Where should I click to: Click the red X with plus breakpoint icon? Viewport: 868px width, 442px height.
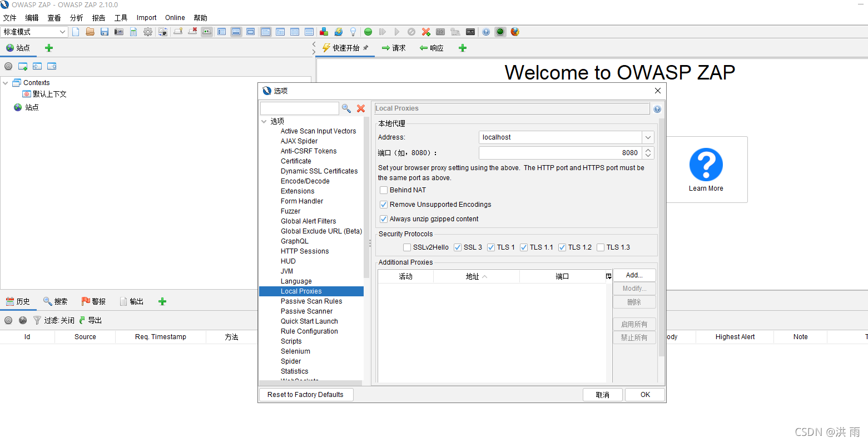[426, 32]
